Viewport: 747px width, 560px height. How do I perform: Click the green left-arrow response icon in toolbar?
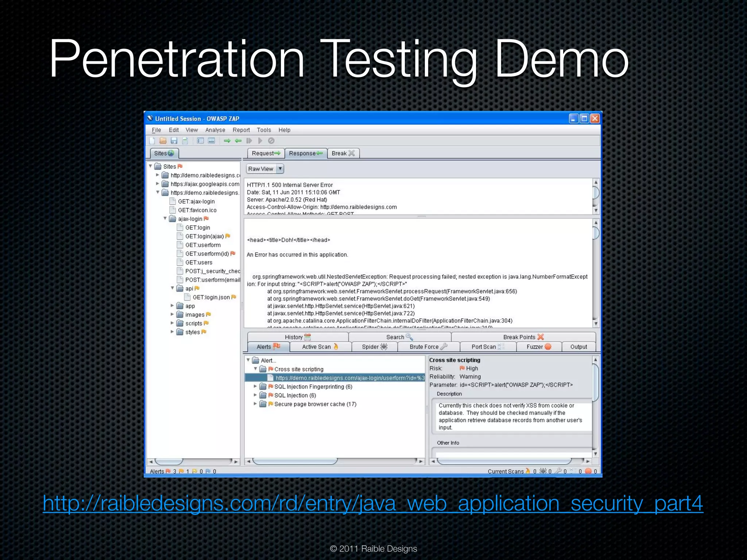[x=238, y=141]
